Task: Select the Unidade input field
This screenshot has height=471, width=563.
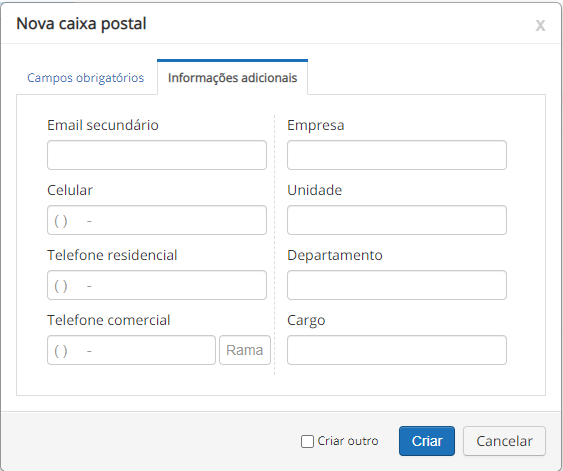Action: [x=397, y=220]
